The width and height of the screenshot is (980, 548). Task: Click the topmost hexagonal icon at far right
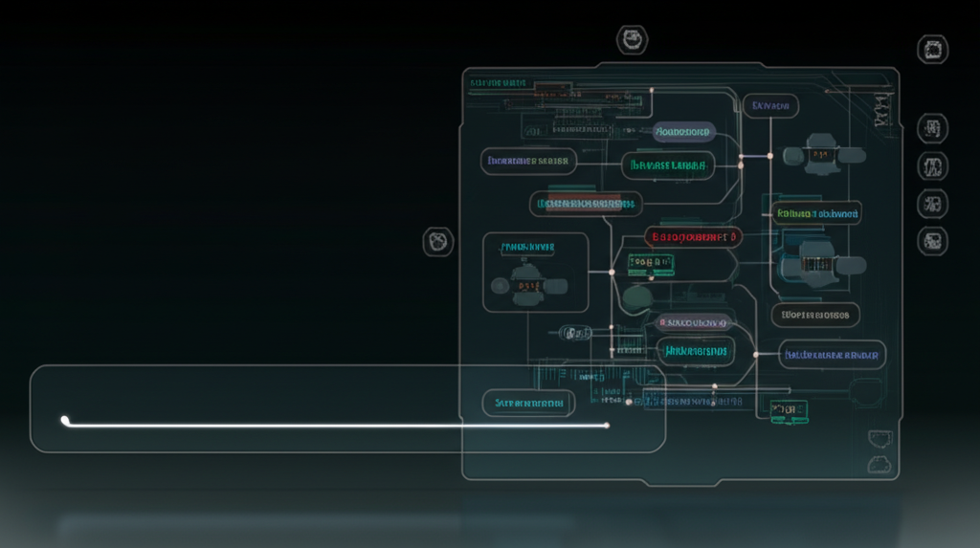[x=932, y=50]
